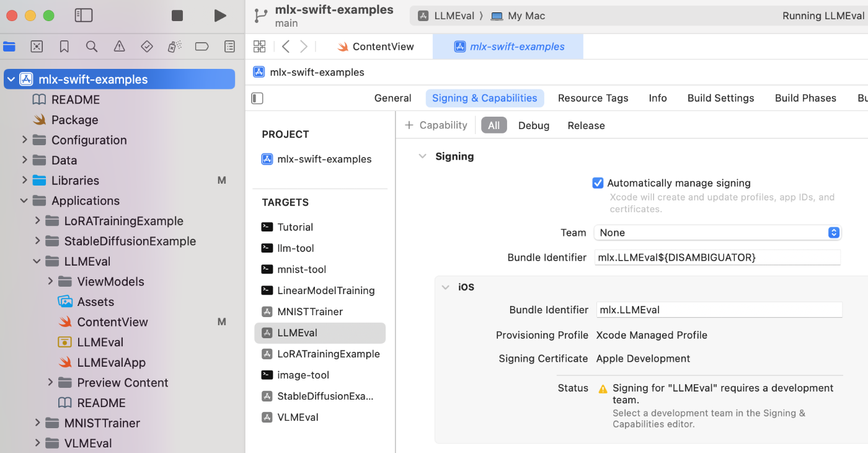This screenshot has width=868, height=453.
Task: Collapse the Signing section
Action: click(x=423, y=156)
